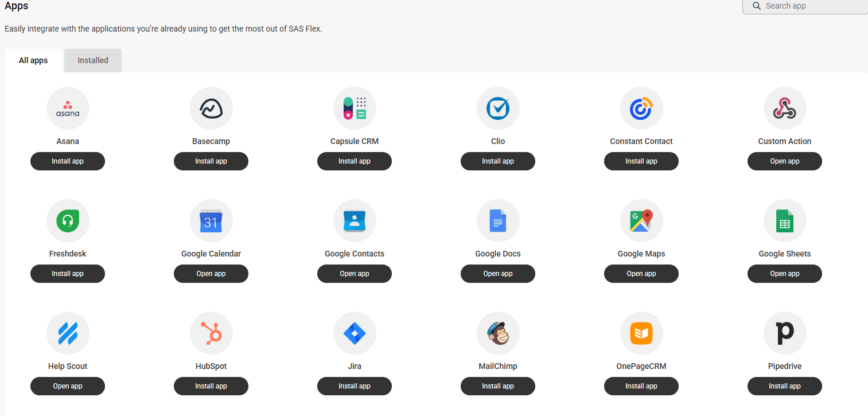Click the Google Calendar name label

211,254
